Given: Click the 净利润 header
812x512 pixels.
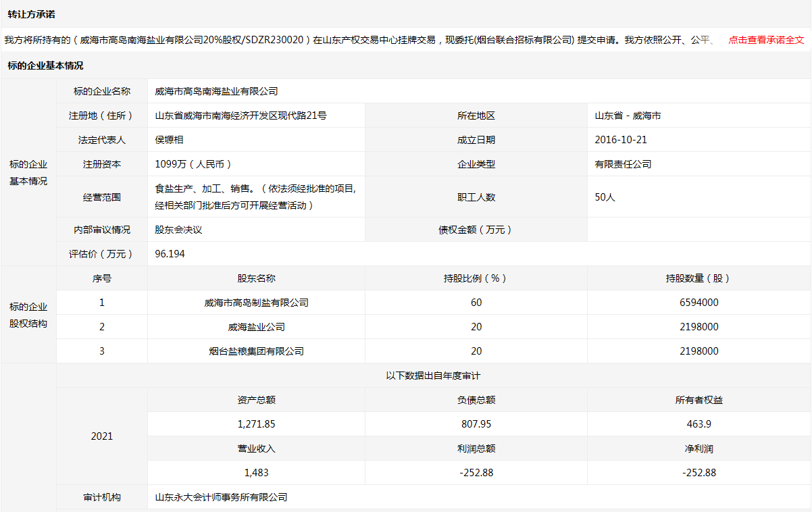Looking at the screenshot, I should (x=699, y=449).
